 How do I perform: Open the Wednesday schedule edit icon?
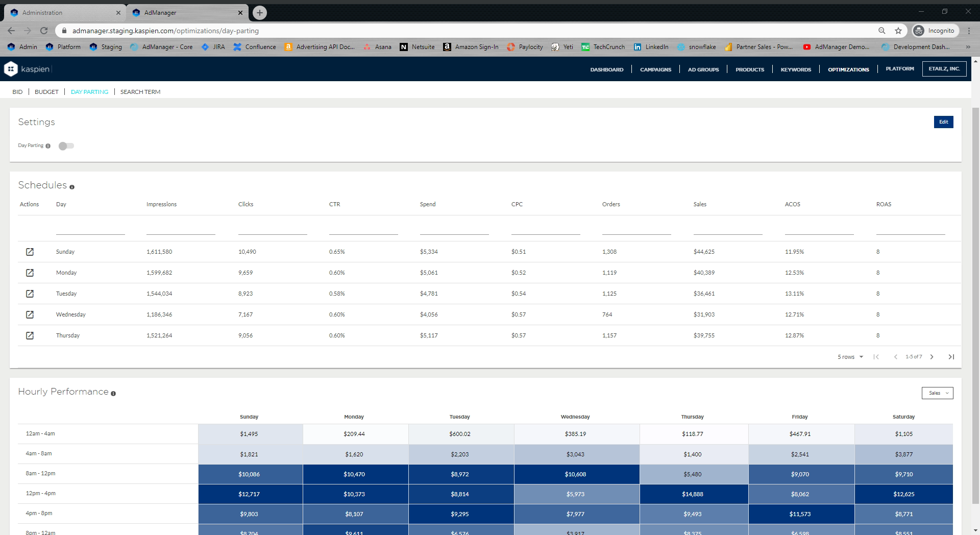click(30, 314)
